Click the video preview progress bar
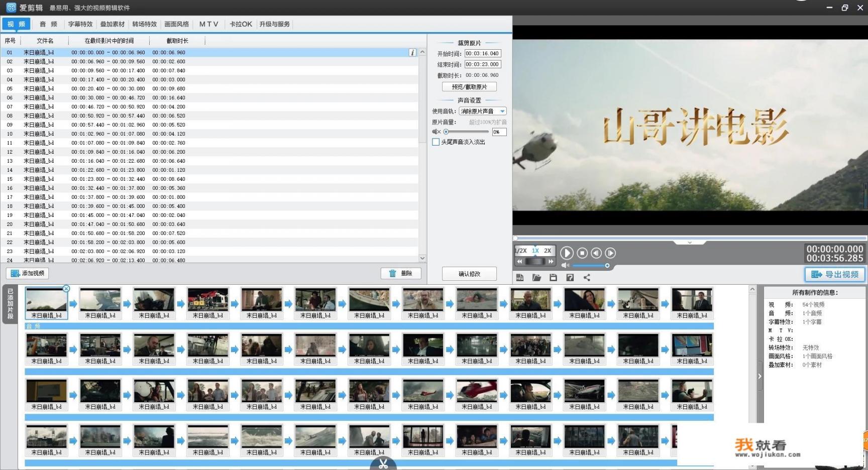Viewport: 868px width, 470px height. [690, 238]
